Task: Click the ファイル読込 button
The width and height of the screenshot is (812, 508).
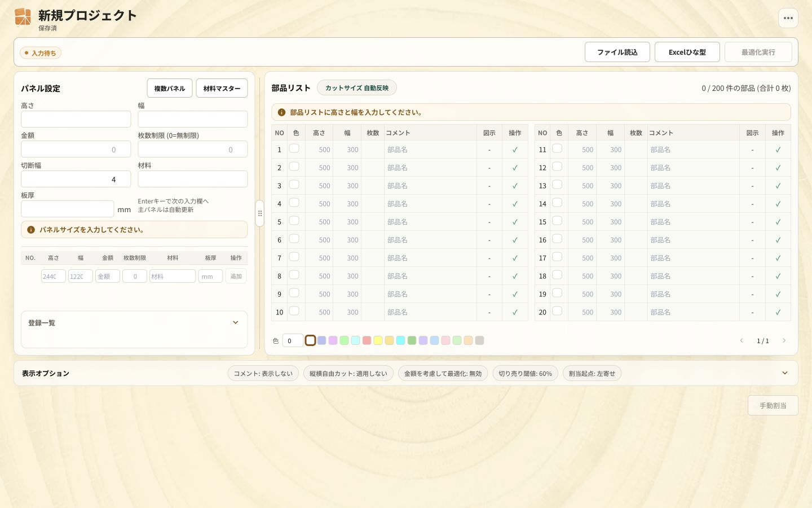Action: pyautogui.click(x=617, y=52)
